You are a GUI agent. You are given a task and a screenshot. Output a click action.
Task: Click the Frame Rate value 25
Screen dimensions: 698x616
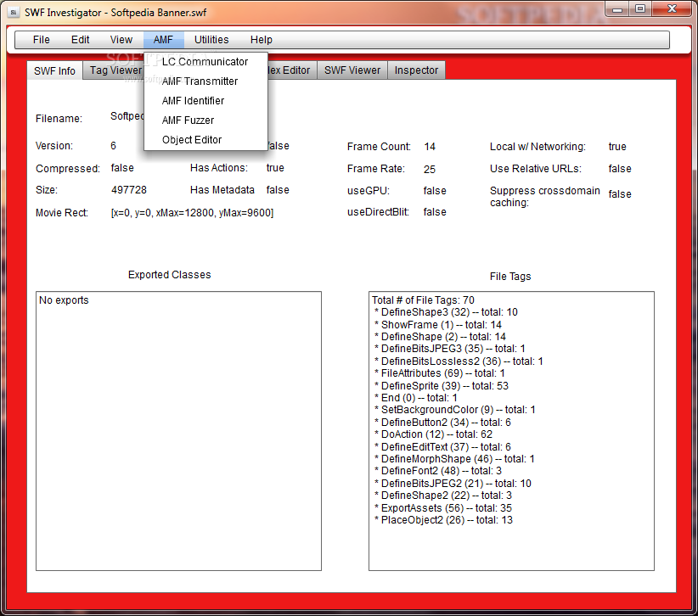430,170
